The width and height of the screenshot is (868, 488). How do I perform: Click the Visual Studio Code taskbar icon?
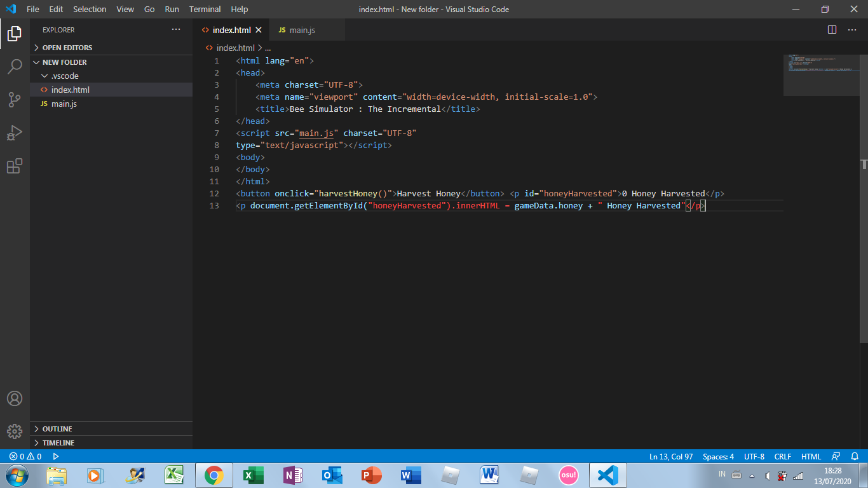tap(608, 475)
